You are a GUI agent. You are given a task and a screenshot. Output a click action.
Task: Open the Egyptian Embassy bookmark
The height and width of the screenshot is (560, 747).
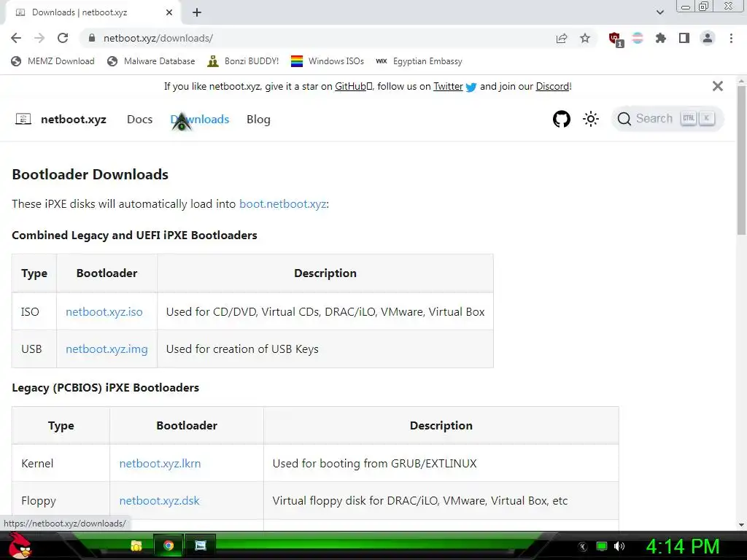tap(419, 61)
